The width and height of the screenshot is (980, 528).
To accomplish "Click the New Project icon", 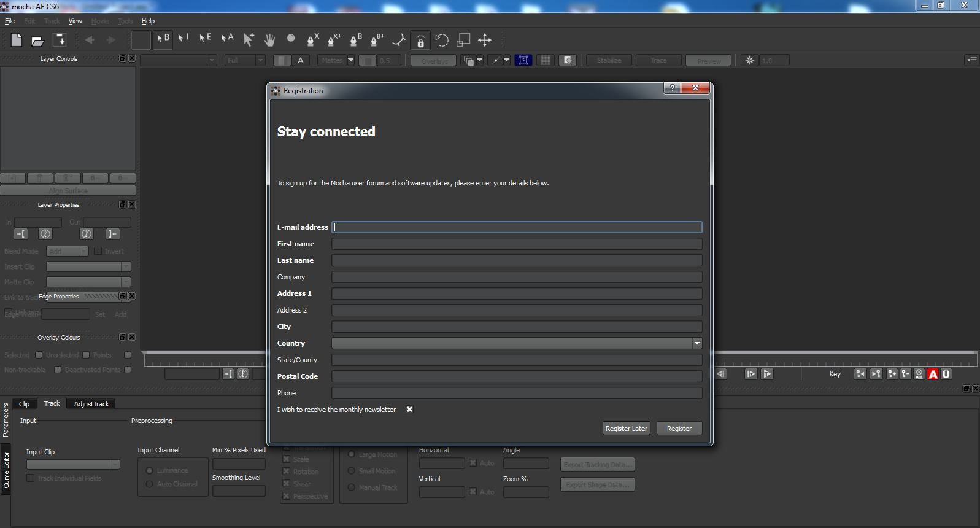I will pyautogui.click(x=17, y=40).
